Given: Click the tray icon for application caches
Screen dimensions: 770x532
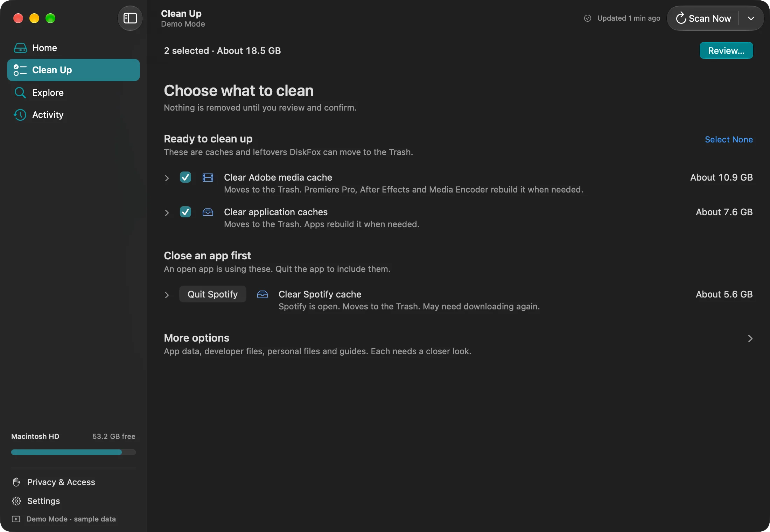Looking at the screenshot, I should [208, 212].
